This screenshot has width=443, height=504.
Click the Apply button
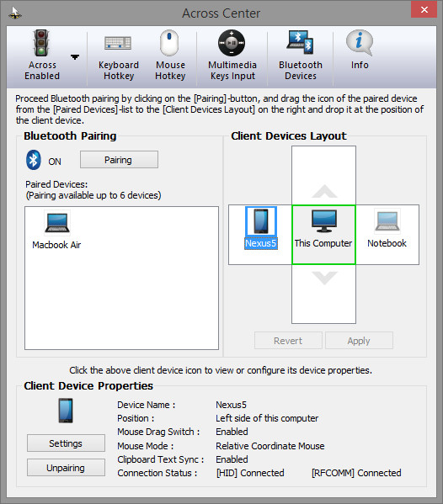tap(359, 341)
